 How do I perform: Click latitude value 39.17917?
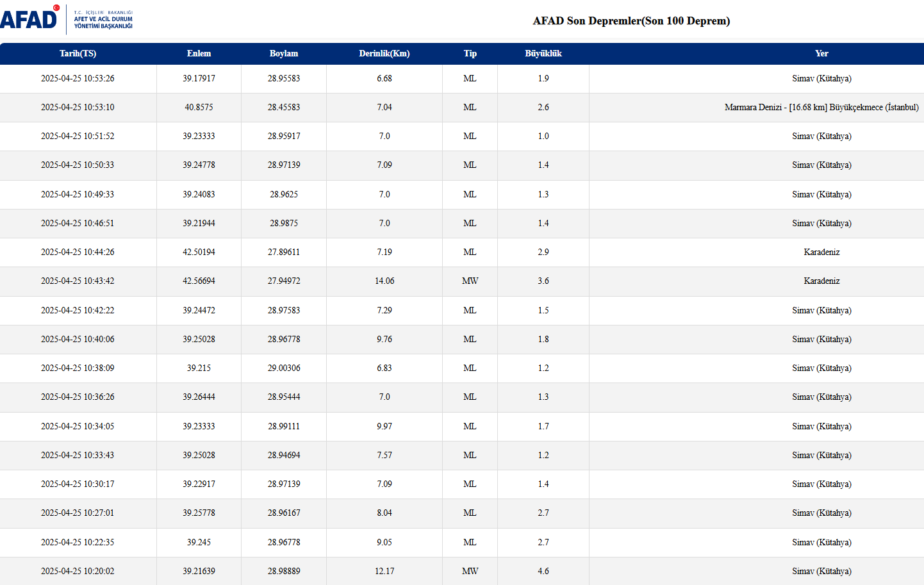click(x=199, y=78)
